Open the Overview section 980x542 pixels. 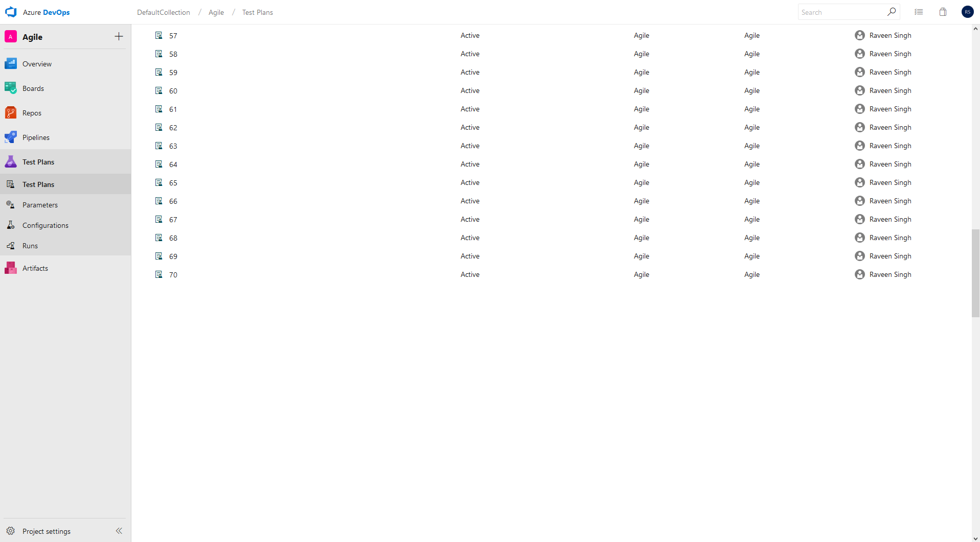[37, 63]
